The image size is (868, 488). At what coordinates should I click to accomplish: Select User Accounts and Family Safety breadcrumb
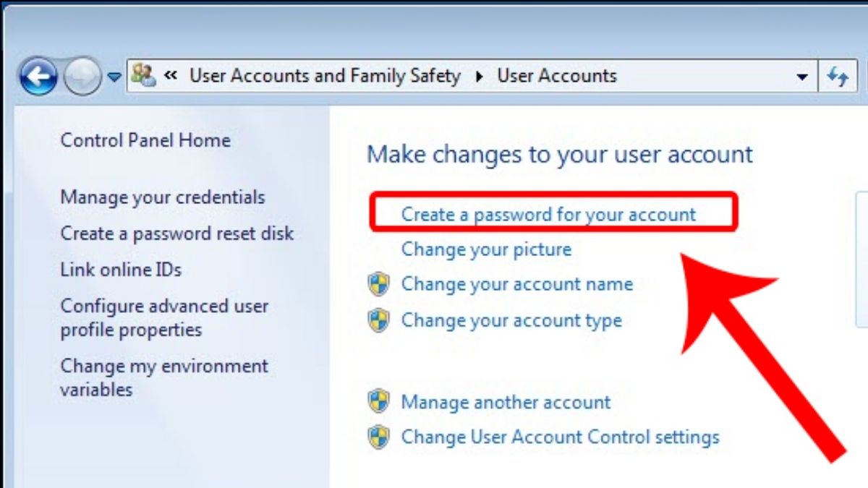coord(325,76)
